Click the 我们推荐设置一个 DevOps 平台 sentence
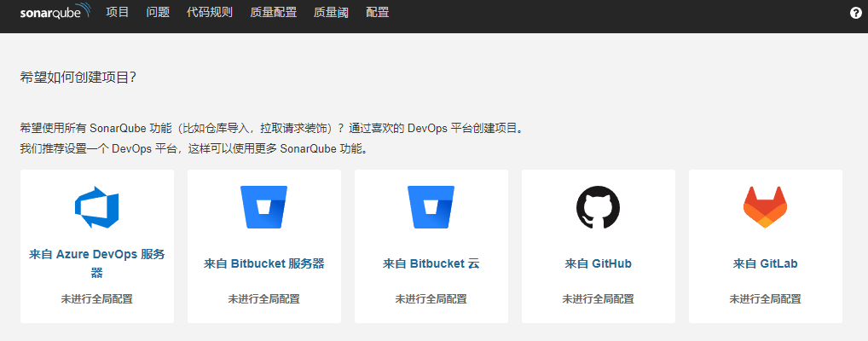Screen dimensions: 868x341 194,149
